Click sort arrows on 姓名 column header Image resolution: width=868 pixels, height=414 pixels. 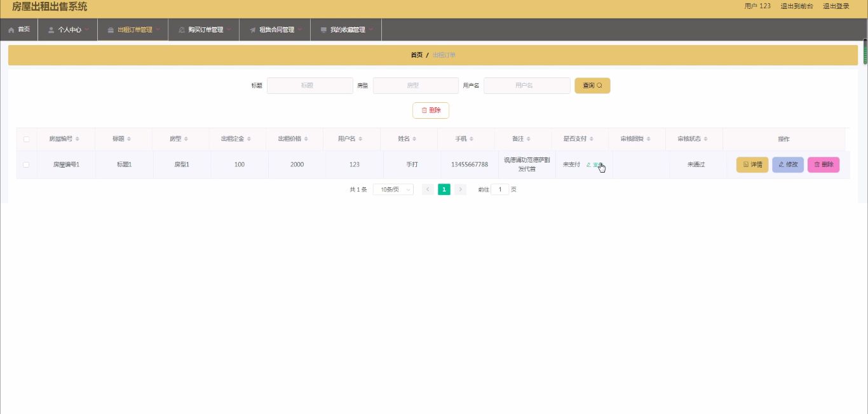point(415,139)
